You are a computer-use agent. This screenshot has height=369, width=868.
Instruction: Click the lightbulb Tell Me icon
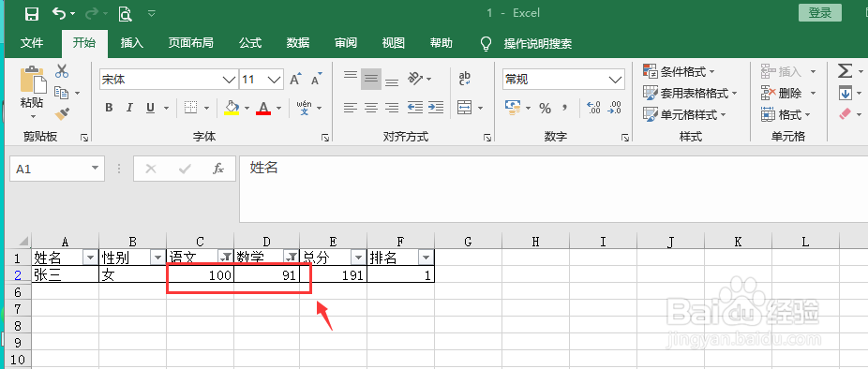(486, 43)
